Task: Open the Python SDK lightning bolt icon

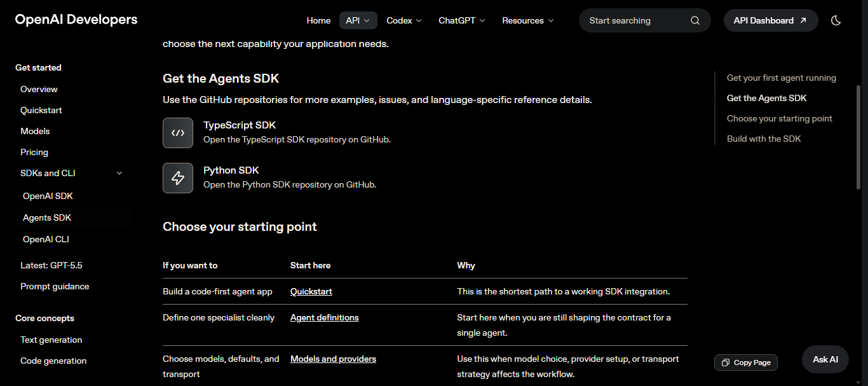Action: pos(178,178)
